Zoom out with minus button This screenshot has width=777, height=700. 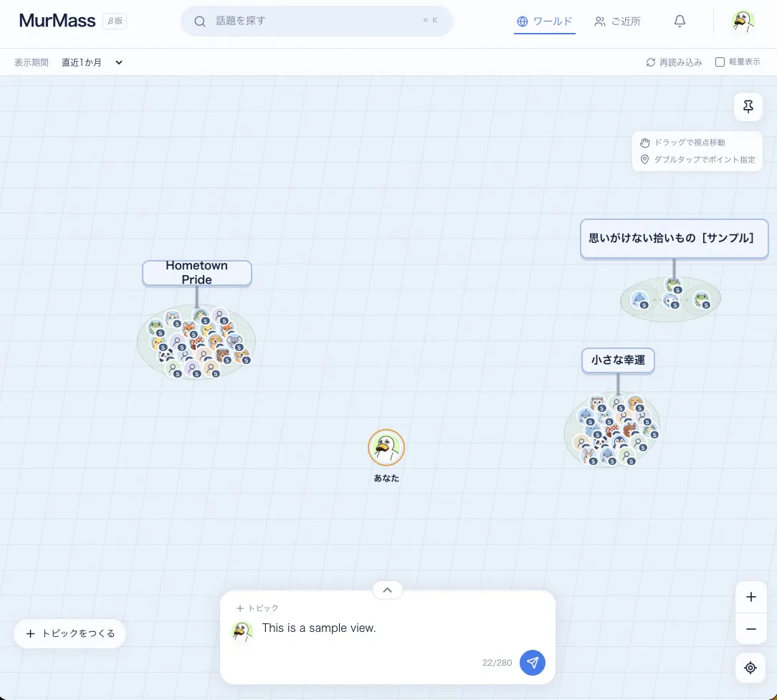click(751, 629)
